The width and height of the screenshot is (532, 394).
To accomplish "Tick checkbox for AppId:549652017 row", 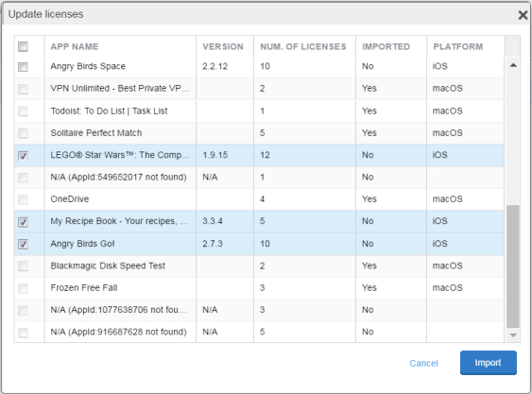I will pyautogui.click(x=23, y=178).
